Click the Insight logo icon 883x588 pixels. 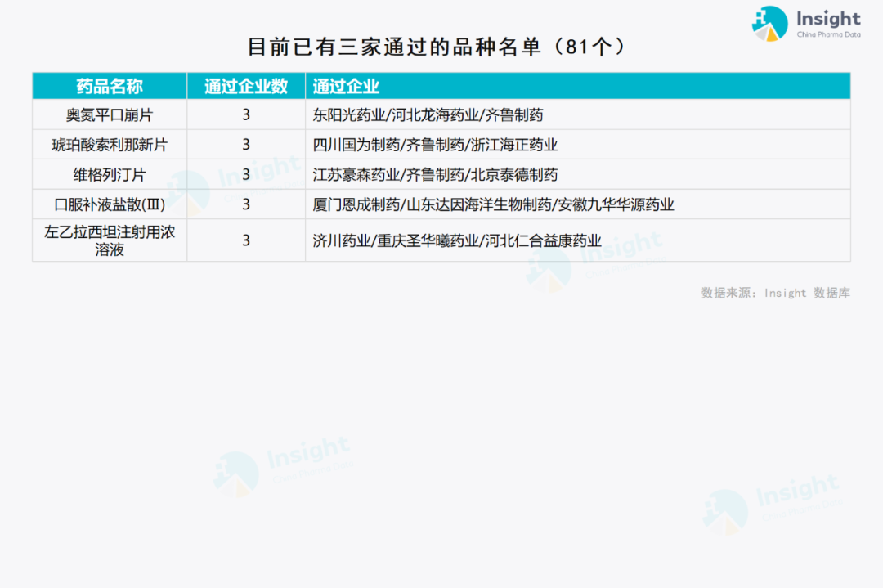tap(769, 25)
